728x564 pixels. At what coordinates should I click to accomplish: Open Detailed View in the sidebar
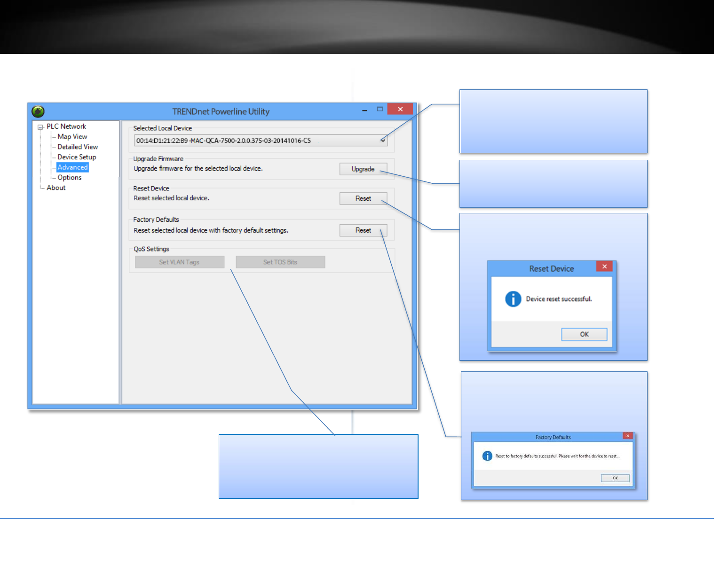(x=78, y=147)
